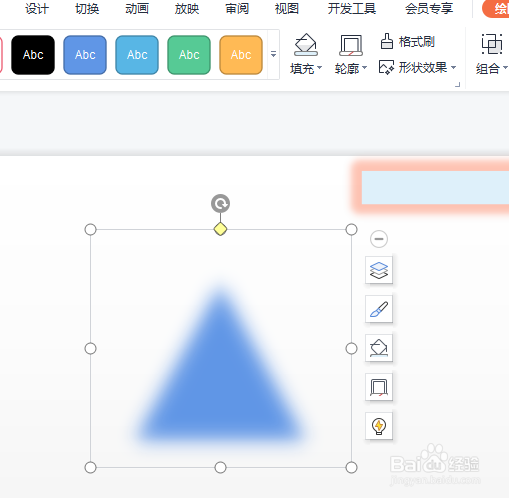The height and width of the screenshot is (498, 509).
Task: Select the blurred blue triangle shape
Action: coord(220,380)
